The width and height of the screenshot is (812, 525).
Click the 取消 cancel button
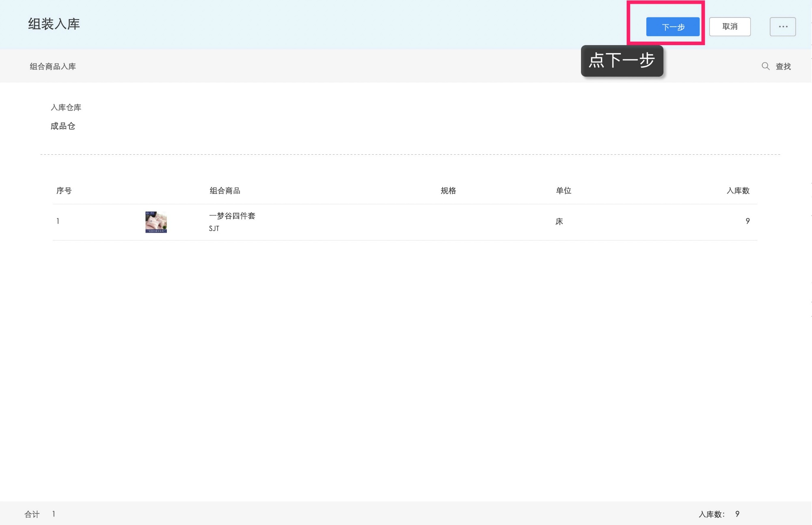[x=730, y=27]
